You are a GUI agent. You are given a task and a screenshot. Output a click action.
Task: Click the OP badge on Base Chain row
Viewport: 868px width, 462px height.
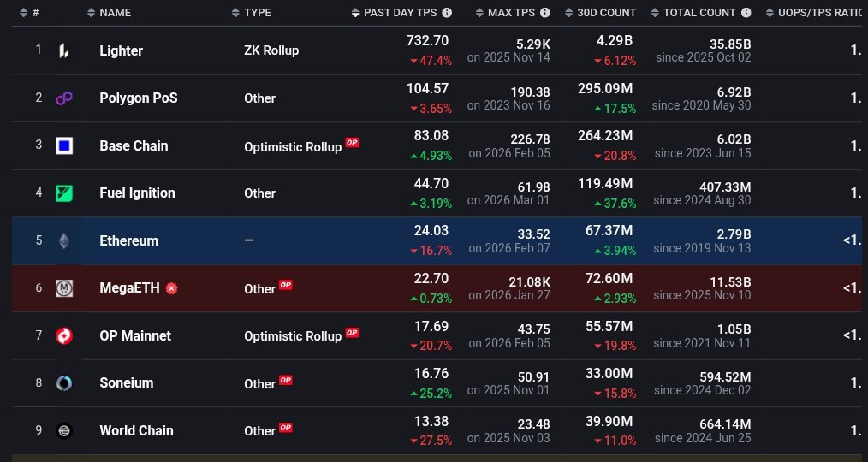[x=352, y=143]
